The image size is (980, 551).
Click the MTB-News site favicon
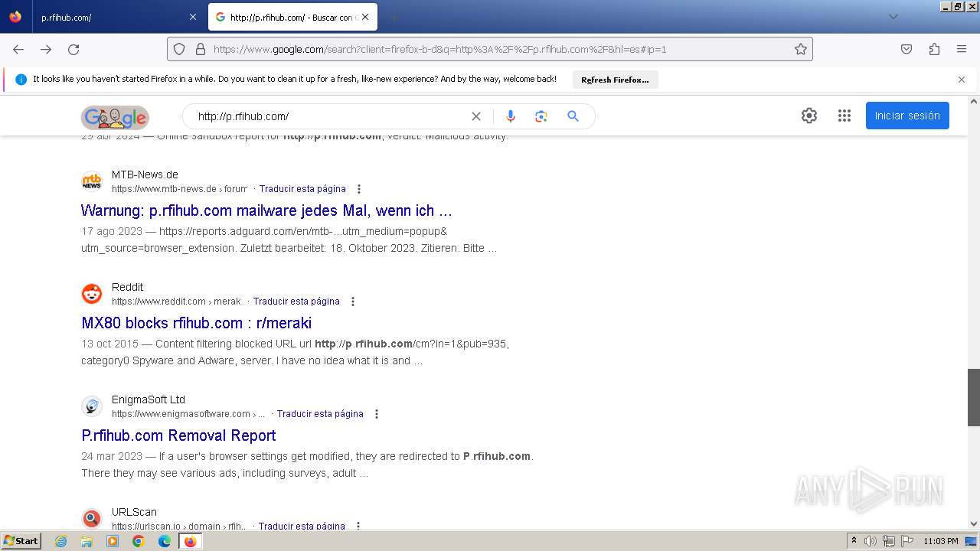tap(92, 181)
